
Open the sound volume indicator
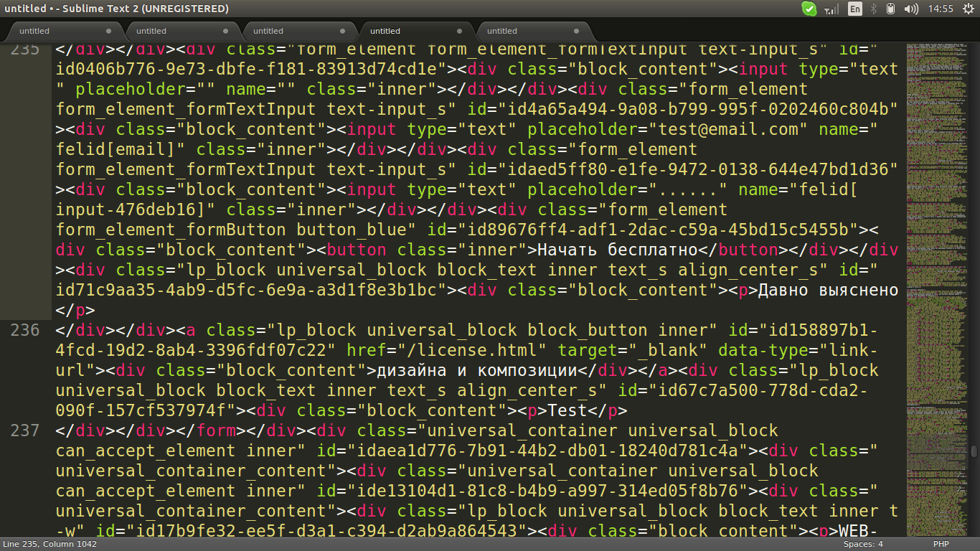point(911,9)
